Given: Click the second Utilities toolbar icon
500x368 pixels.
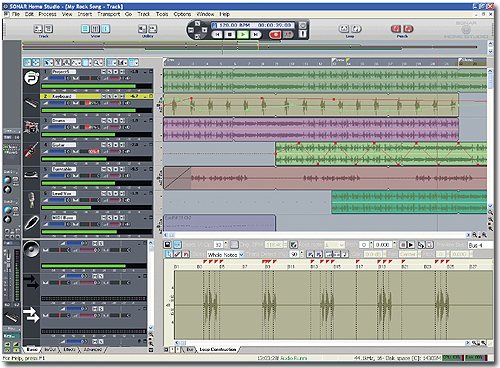Looking at the screenshot, I should 153,29.
